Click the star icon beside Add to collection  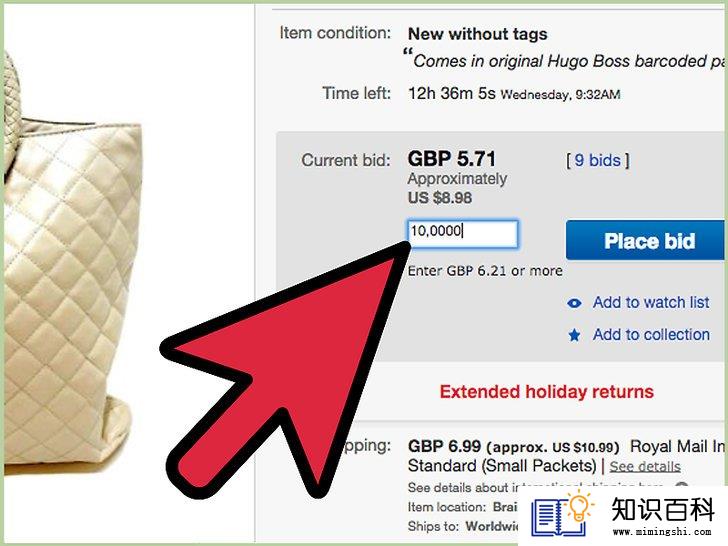[574, 335]
